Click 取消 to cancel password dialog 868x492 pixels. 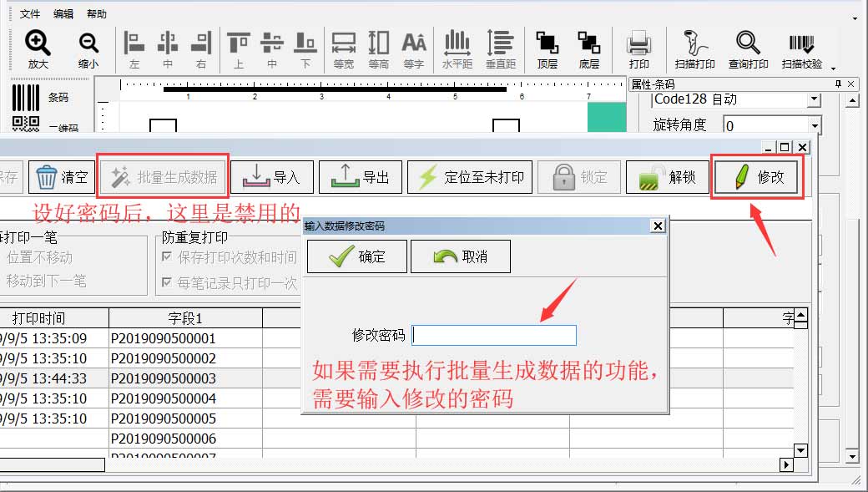(460, 256)
